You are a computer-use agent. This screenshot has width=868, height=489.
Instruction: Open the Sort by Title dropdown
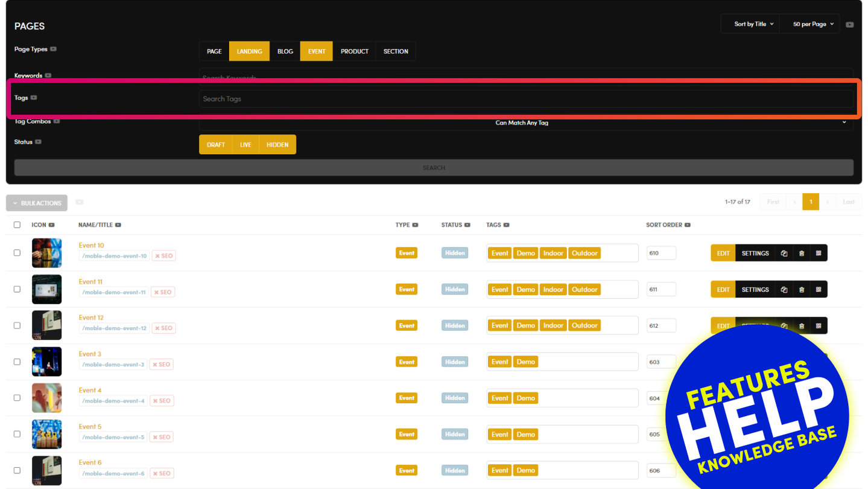[753, 24]
